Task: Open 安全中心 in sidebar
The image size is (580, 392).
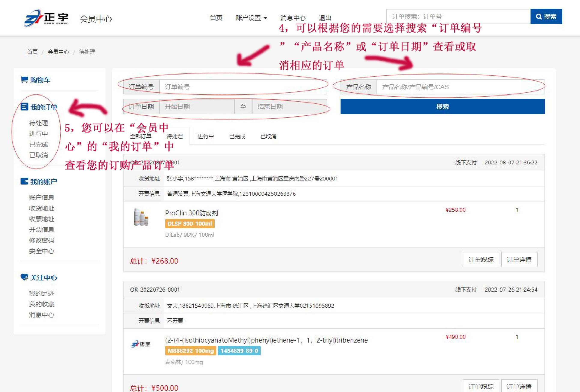Action: [41, 251]
